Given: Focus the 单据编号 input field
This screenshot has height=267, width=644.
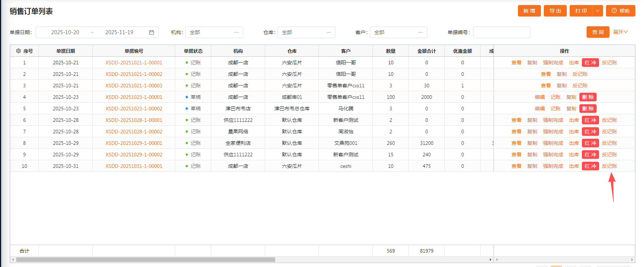Looking at the screenshot, I should click(502, 32).
